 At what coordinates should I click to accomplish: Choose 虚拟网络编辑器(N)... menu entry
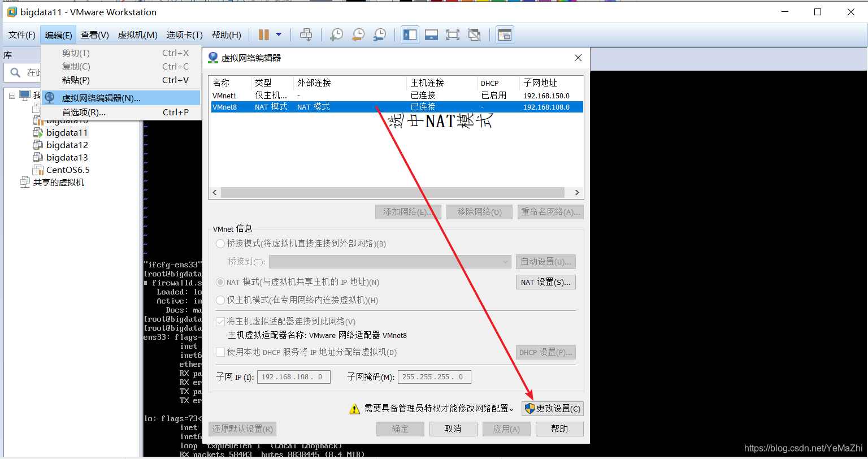pyautogui.click(x=121, y=98)
